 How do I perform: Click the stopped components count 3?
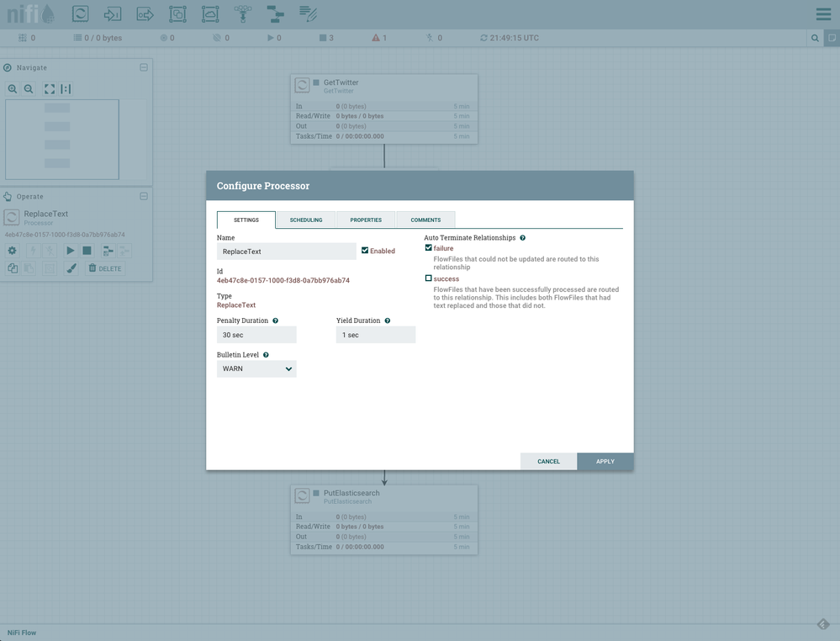(327, 38)
